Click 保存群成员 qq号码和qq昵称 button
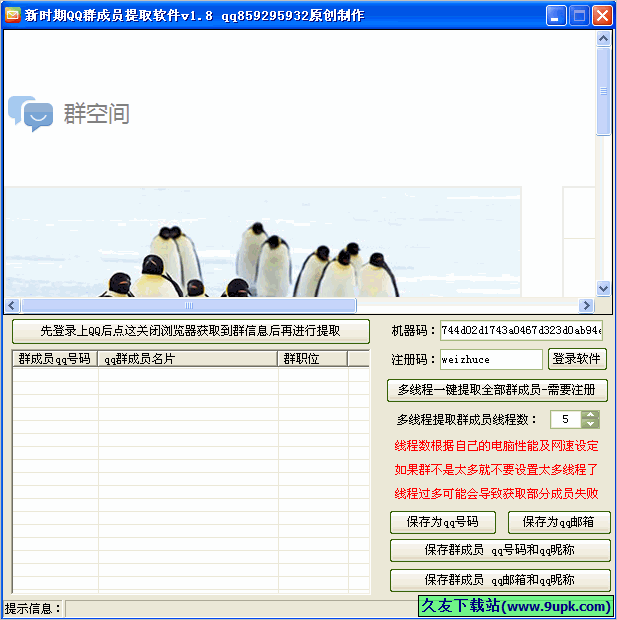 coord(500,550)
